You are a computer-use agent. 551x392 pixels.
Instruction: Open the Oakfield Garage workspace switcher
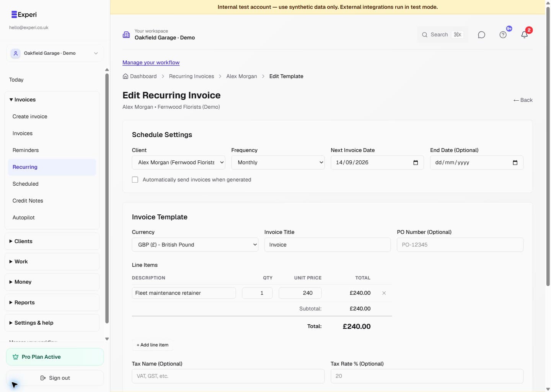(55, 53)
